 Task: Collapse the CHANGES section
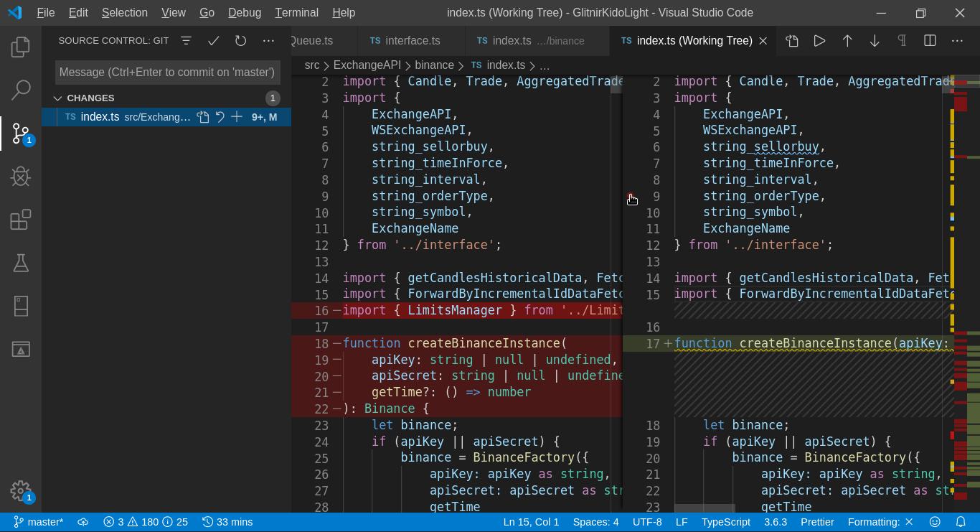[x=57, y=98]
